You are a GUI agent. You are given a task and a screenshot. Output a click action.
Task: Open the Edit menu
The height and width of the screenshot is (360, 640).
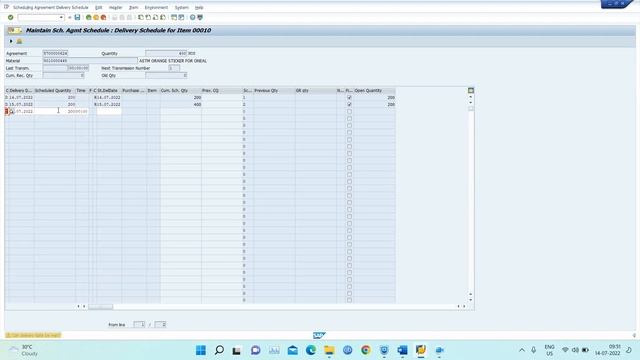click(x=98, y=7)
